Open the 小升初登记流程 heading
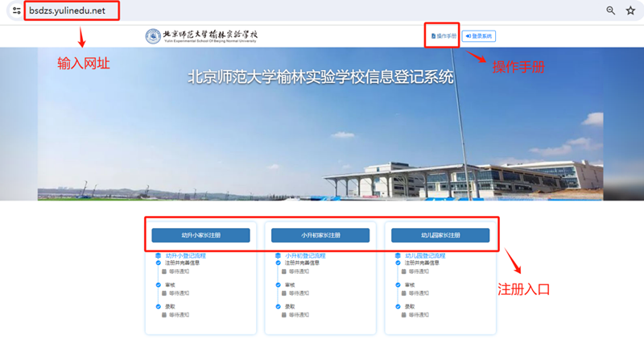 coord(305,255)
